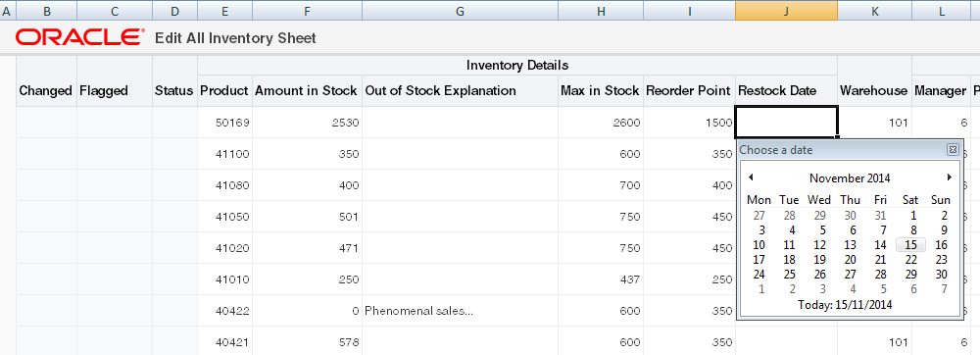Select November 15 in the calendar
Image resolution: width=980 pixels, height=355 pixels.
[x=910, y=245]
